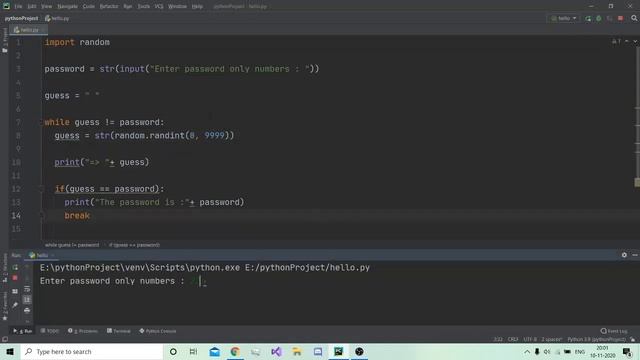Open the Help menu
The height and width of the screenshot is (360, 640).
[197, 7]
